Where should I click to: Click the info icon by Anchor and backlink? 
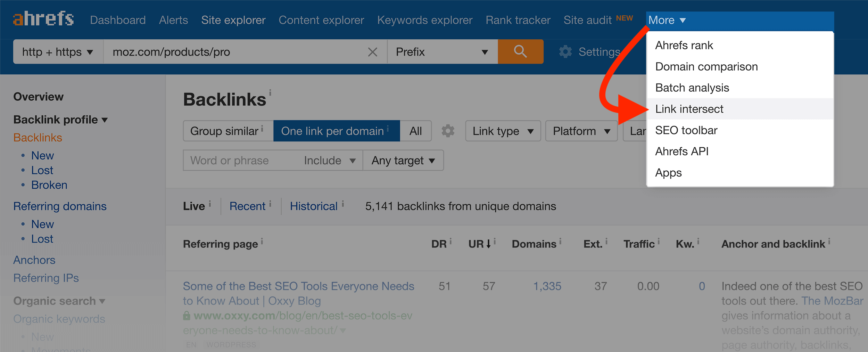(x=829, y=241)
